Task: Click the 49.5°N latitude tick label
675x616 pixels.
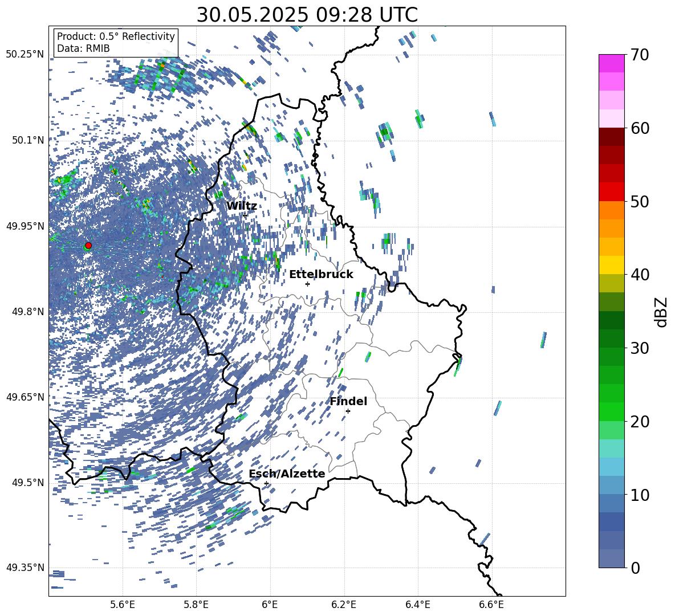Action: click(27, 483)
